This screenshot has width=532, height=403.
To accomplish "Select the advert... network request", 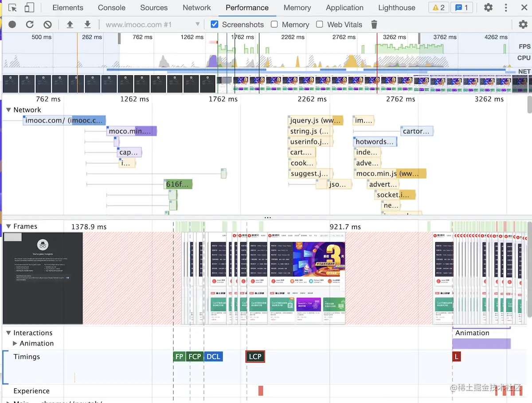I will click(x=384, y=184).
